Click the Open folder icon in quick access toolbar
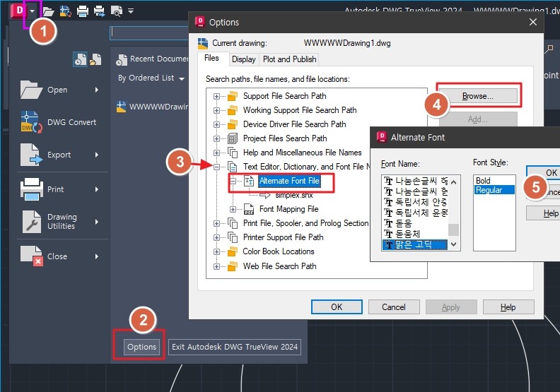This screenshot has width=560, height=392. click(x=48, y=11)
